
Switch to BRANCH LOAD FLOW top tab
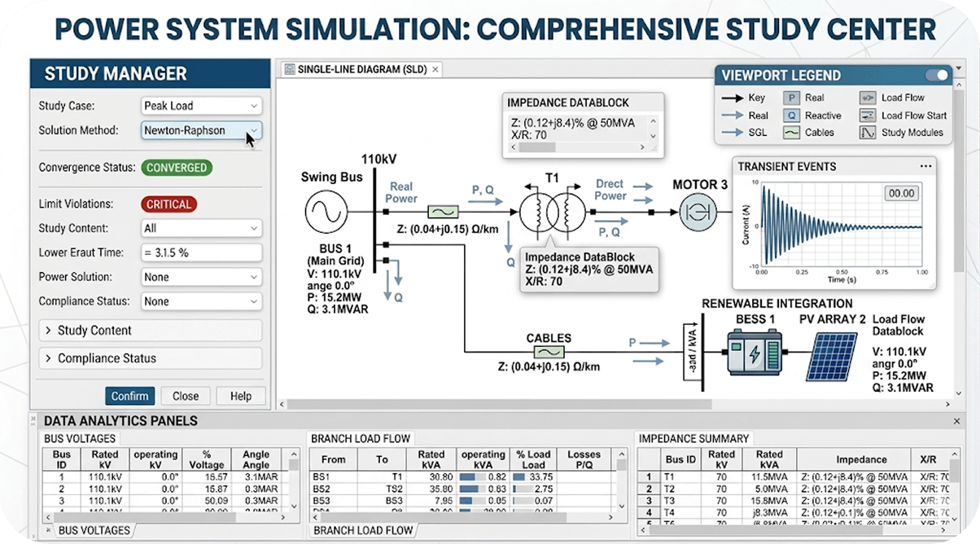(x=361, y=439)
